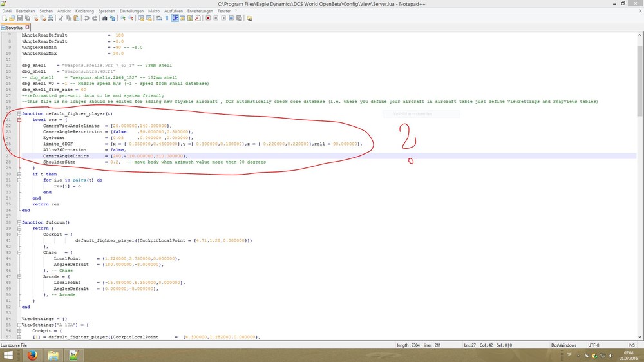Redo the edit with toolbar arrow
The image size is (644, 362).
pyautogui.click(x=95, y=18)
